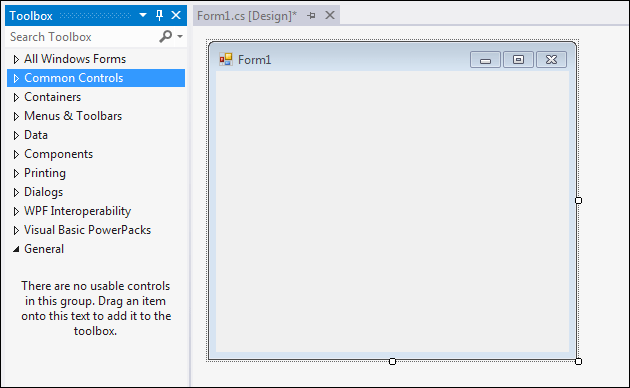Viewport: 630px width, 388px height.
Task: Click the 'no usable controls' message text
Action: pyautogui.click(x=96, y=308)
